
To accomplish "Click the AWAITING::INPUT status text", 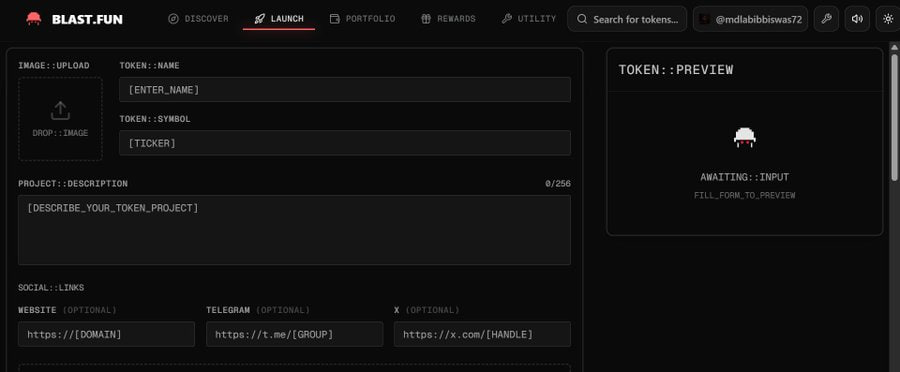I will click(744, 177).
